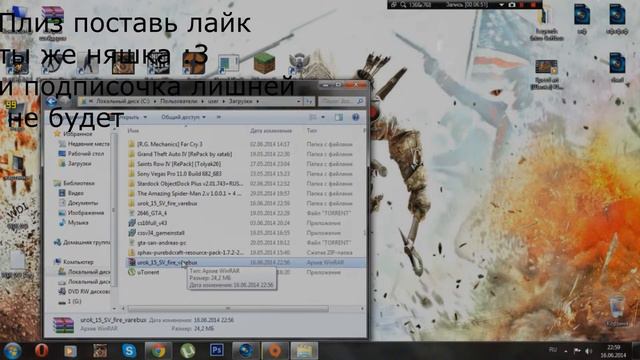The height and width of the screenshot is (360, 640).
Task: Show hidden tray icons arrow
Action: click(x=566, y=351)
